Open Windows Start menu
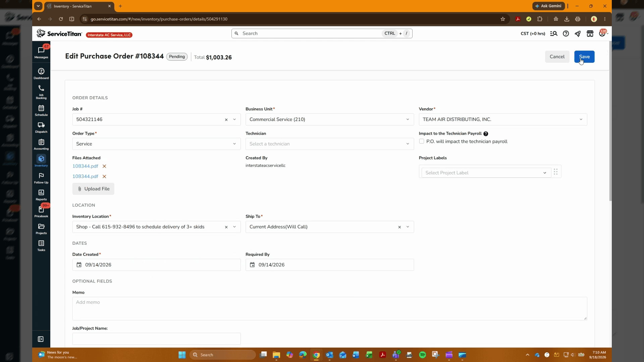The height and width of the screenshot is (362, 644). pyautogui.click(x=182, y=355)
